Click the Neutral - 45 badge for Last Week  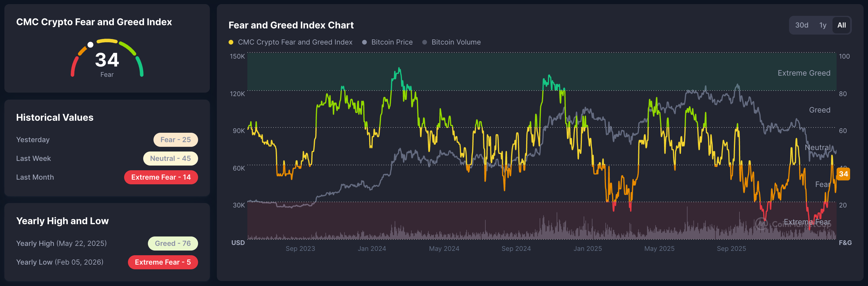pos(170,159)
